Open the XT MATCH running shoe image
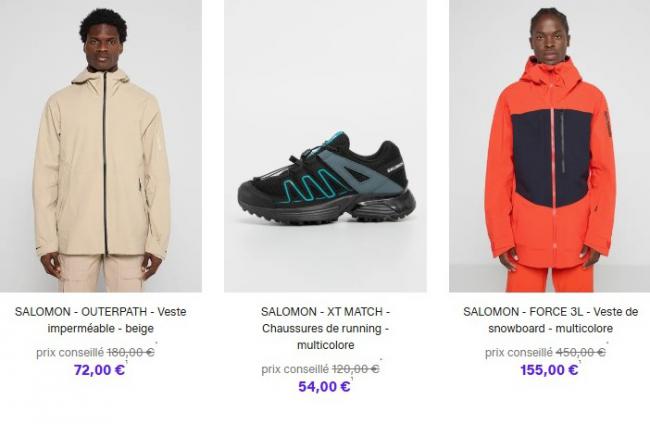 coord(325,146)
